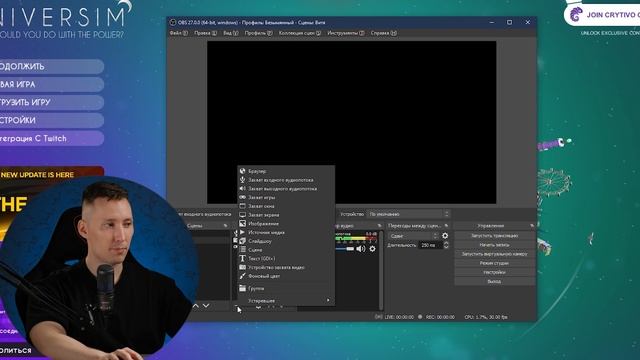Open the Вид menu in OBS

(x=231, y=33)
